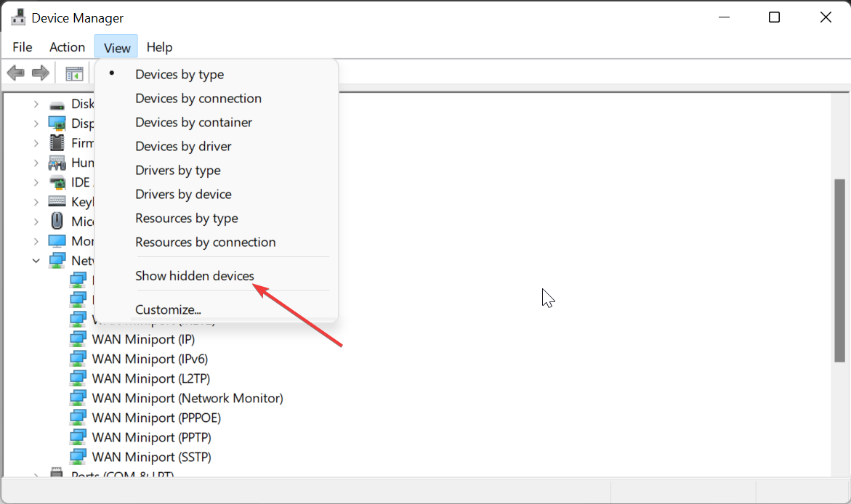Switch view to Devices by connection
The width and height of the screenshot is (851, 504).
click(x=198, y=98)
